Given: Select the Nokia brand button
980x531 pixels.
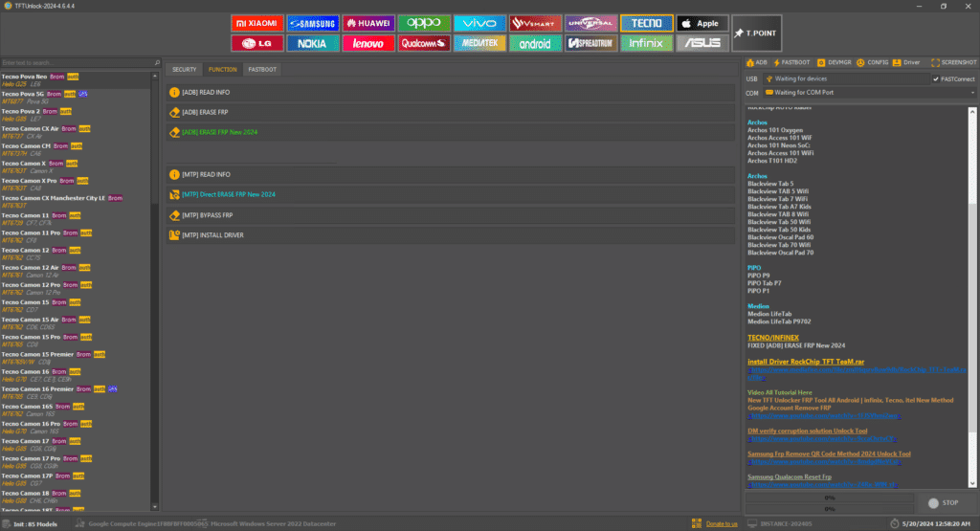Looking at the screenshot, I should pos(313,43).
